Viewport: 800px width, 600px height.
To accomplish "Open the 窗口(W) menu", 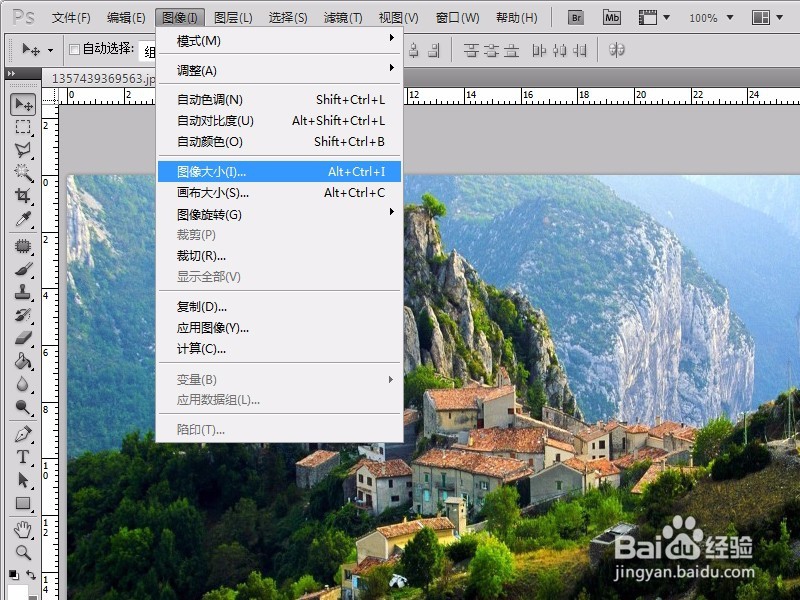I will click(458, 18).
